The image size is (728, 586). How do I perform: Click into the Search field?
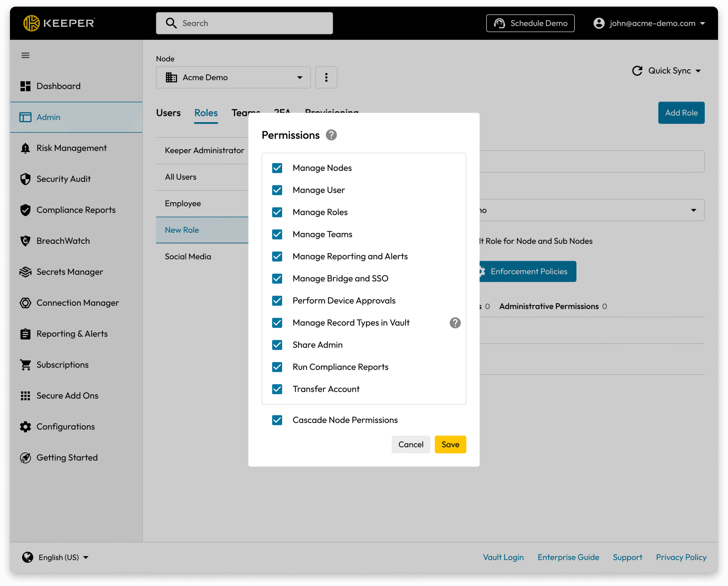pos(244,23)
